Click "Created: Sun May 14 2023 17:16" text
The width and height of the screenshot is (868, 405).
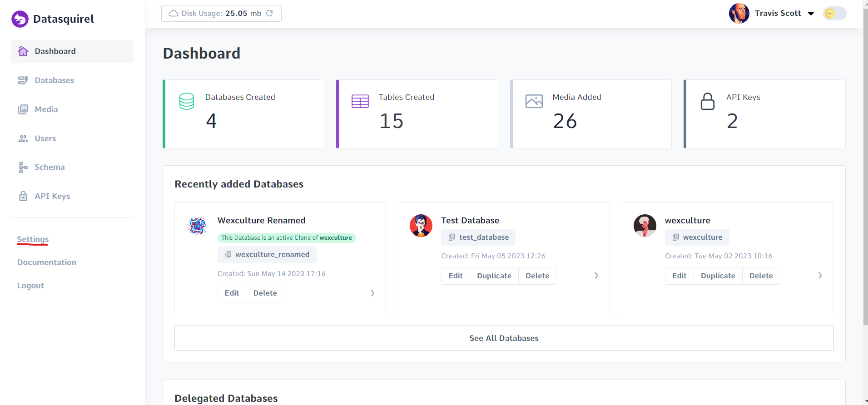point(272,274)
